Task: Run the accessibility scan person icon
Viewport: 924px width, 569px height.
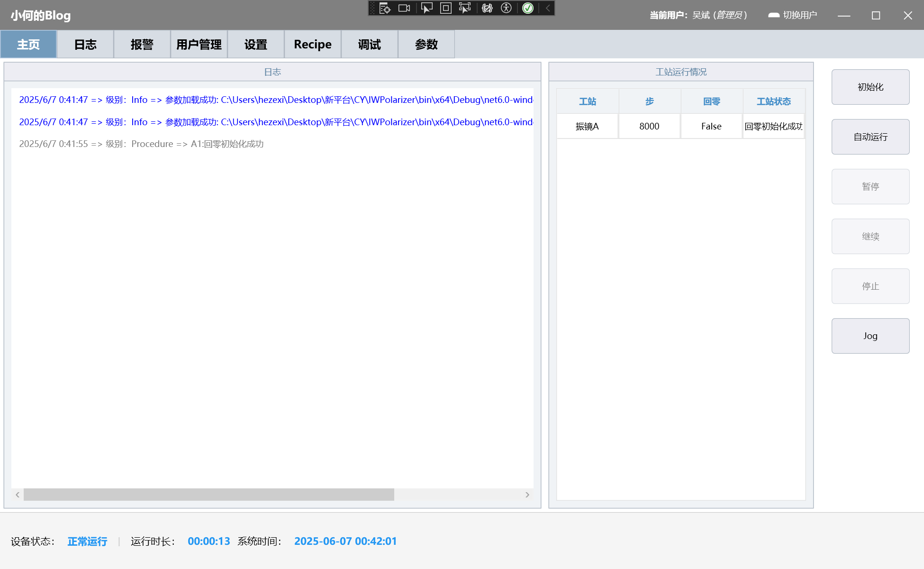Action: (506, 8)
